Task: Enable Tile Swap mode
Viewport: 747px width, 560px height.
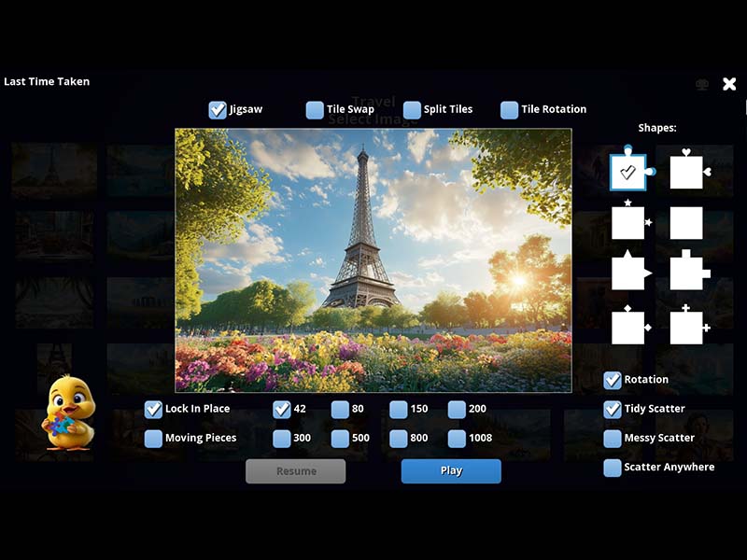Action: click(315, 109)
